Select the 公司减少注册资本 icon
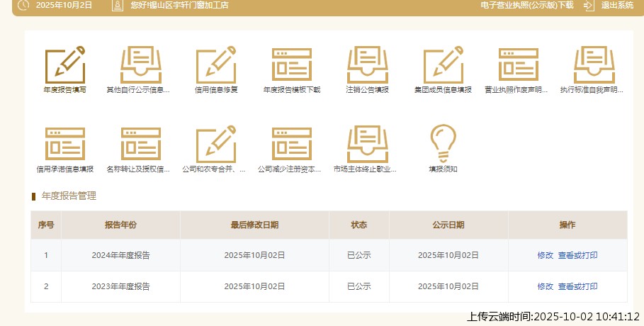Screen dimensions: 644x326 (292, 144)
